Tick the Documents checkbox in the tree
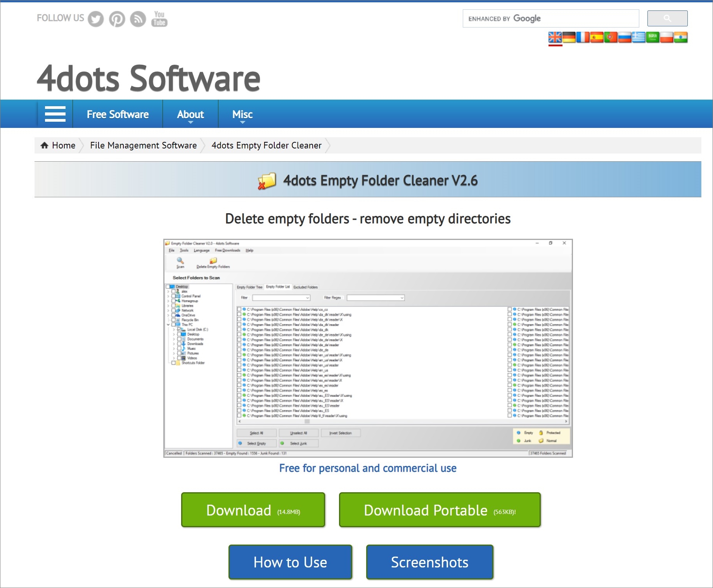Screen dimensions: 713x588 tap(179, 339)
